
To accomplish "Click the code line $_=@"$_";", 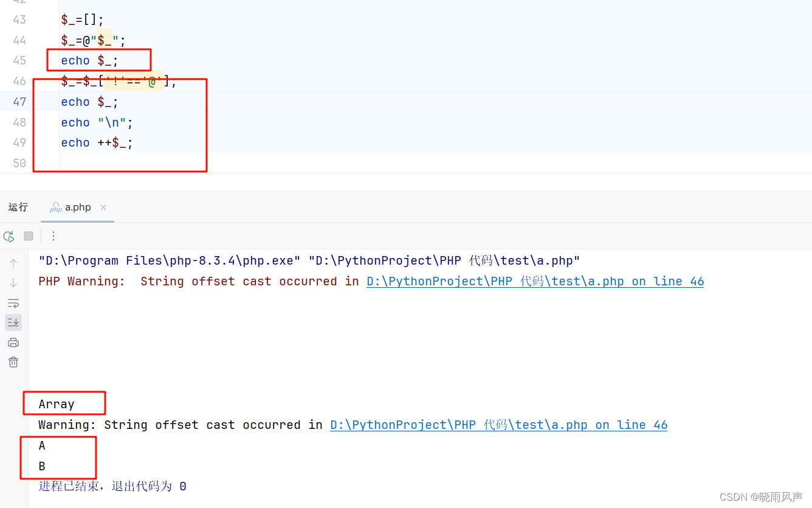I will [94, 40].
